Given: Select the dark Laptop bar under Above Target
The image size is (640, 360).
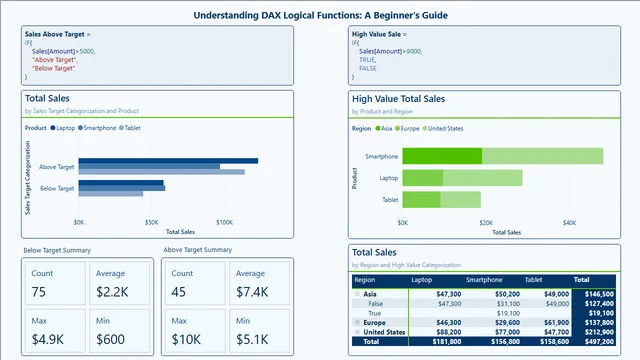Looking at the screenshot, I should [x=168, y=161].
